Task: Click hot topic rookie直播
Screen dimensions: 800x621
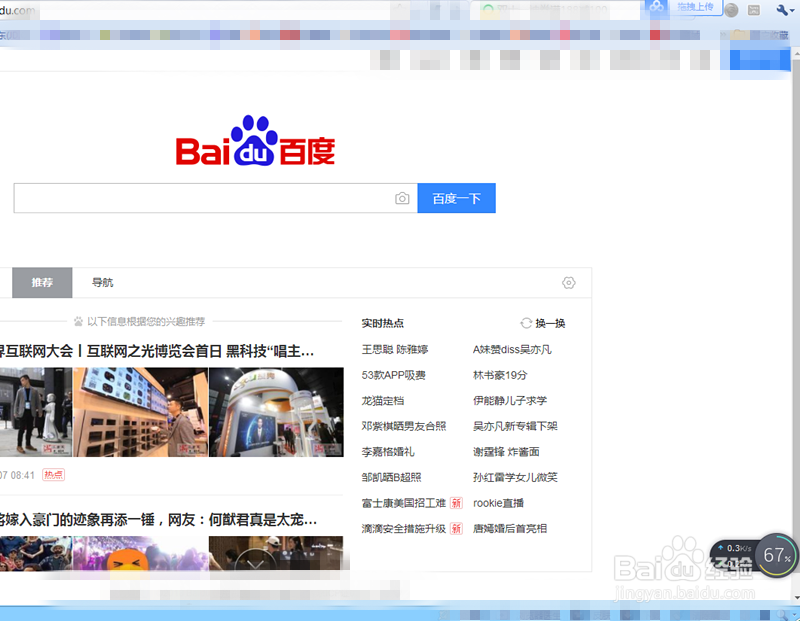Action: coord(498,503)
